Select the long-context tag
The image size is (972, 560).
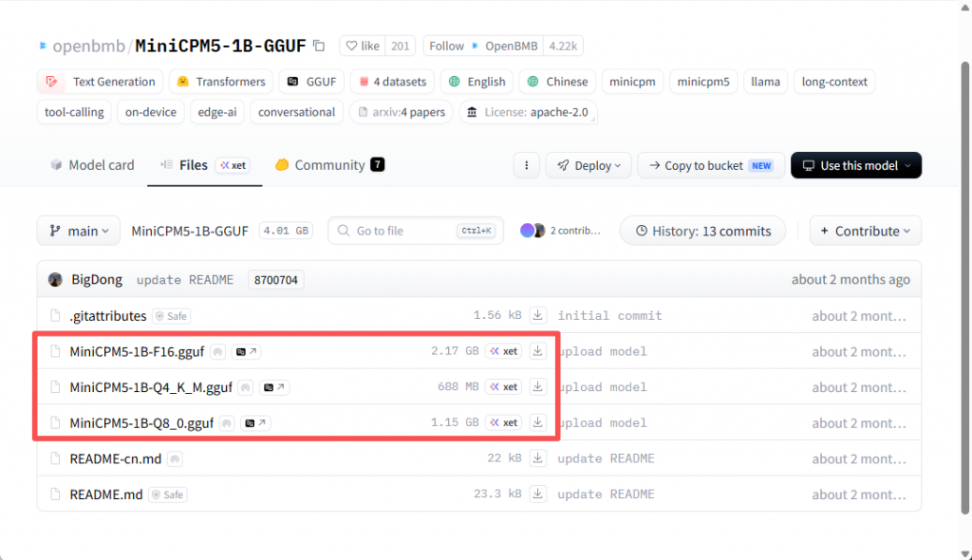pos(834,82)
